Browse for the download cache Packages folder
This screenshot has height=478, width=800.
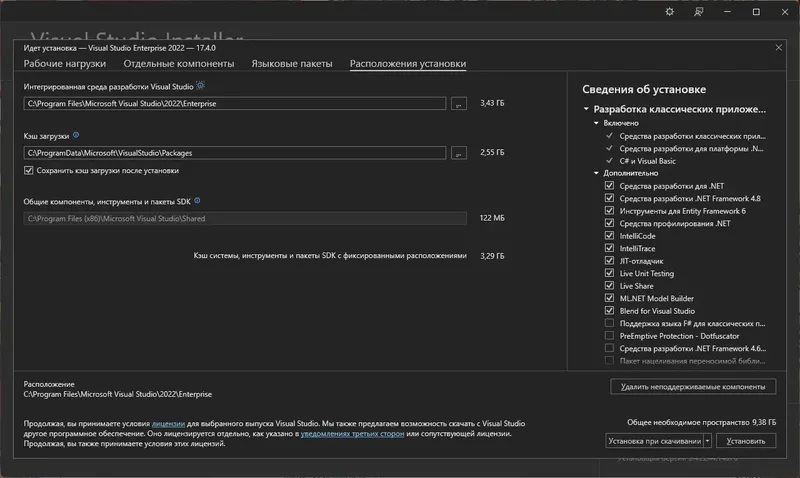click(x=459, y=153)
